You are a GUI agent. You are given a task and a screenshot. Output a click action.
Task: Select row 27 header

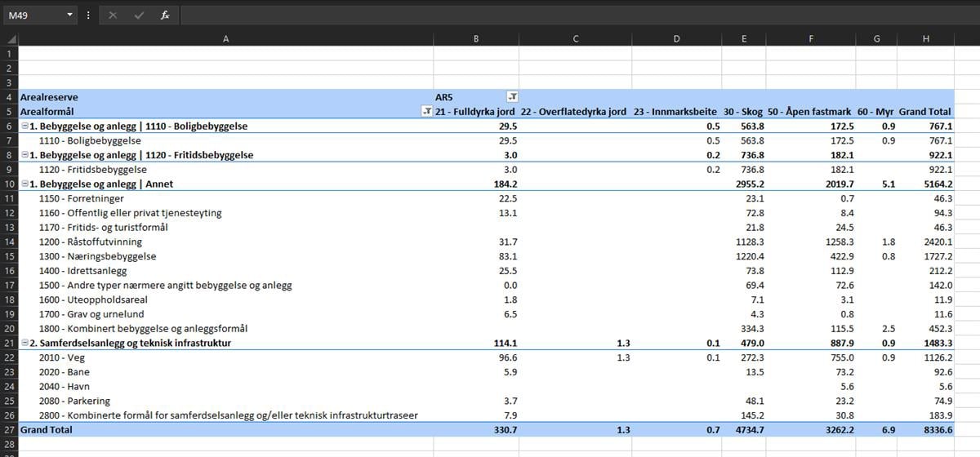click(x=9, y=429)
